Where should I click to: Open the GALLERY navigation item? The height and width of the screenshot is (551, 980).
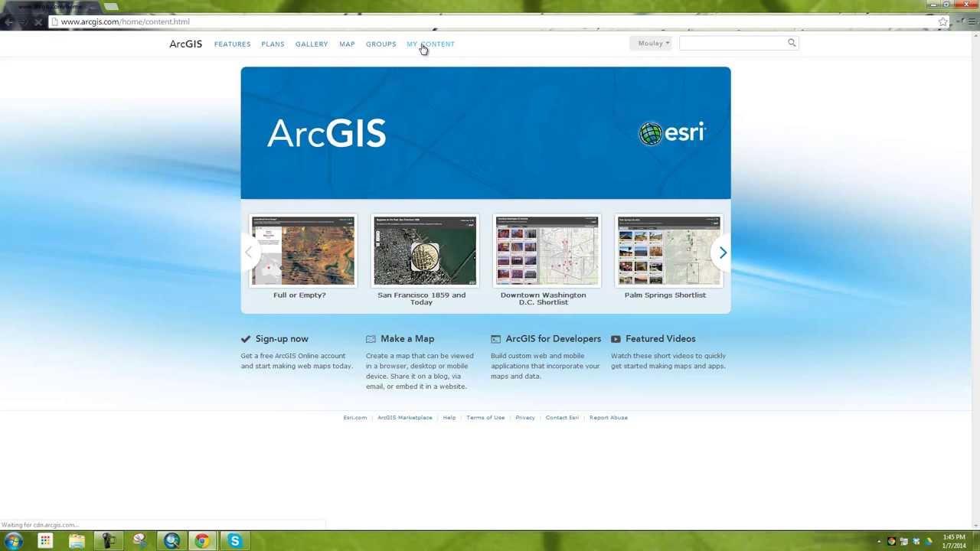click(x=312, y=44)
